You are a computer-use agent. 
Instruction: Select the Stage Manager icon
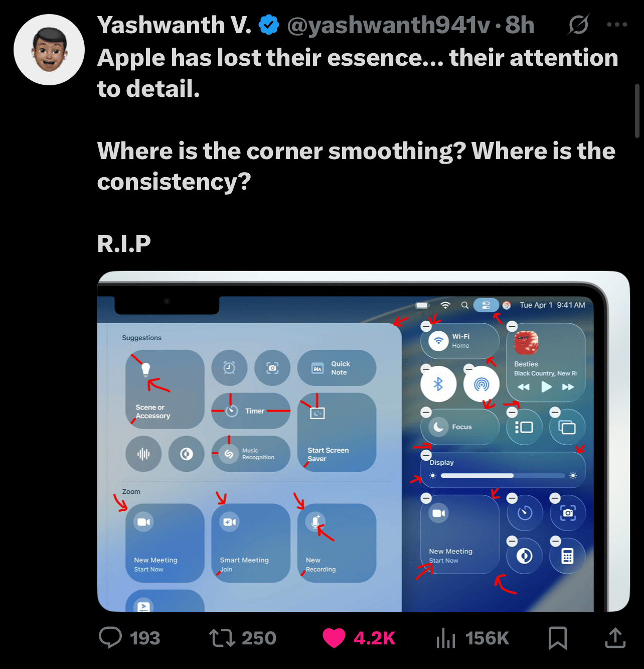click(524, 427)
